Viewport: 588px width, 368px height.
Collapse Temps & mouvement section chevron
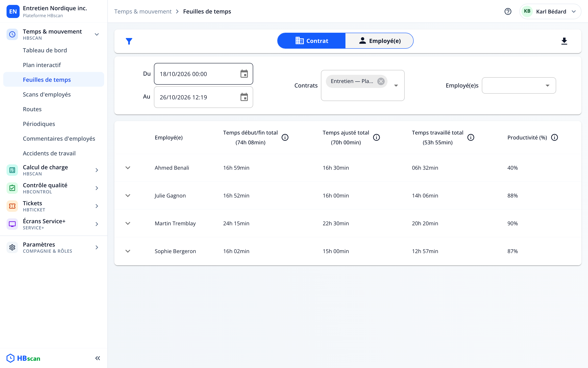(97, 34)
